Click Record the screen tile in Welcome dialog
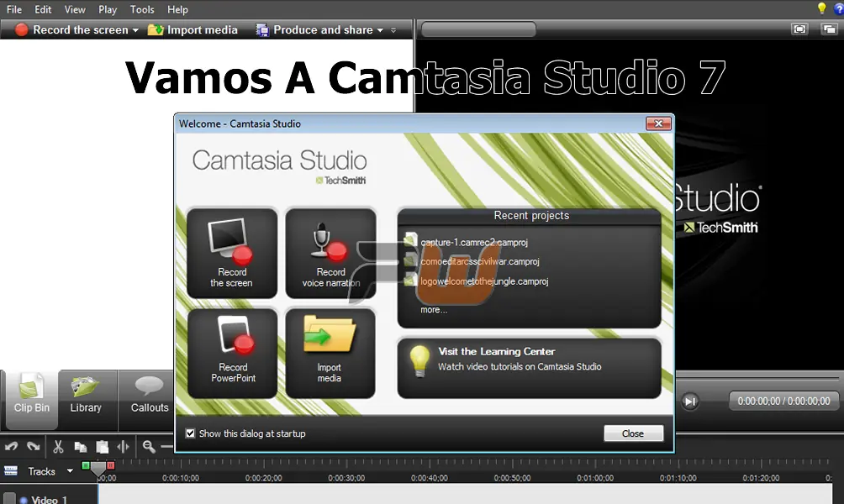Screen dimensions: 844x504 pyautogui.click(x=232, y=254)
